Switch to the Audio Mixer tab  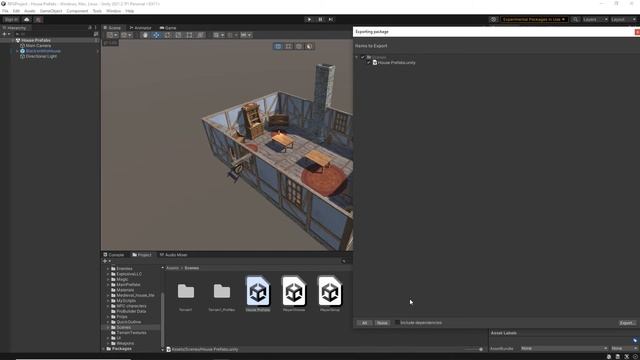pyautogui.click(x=173, y=255)
